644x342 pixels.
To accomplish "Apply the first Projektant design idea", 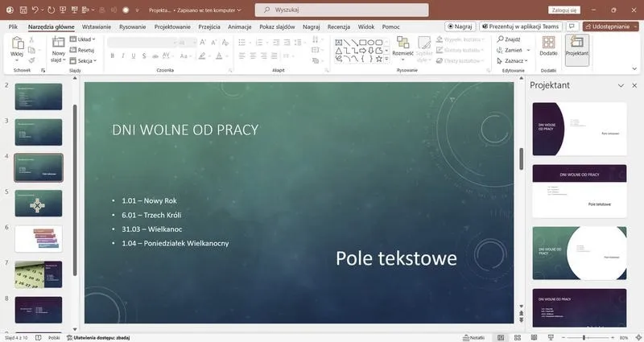I will coord(580,129).
